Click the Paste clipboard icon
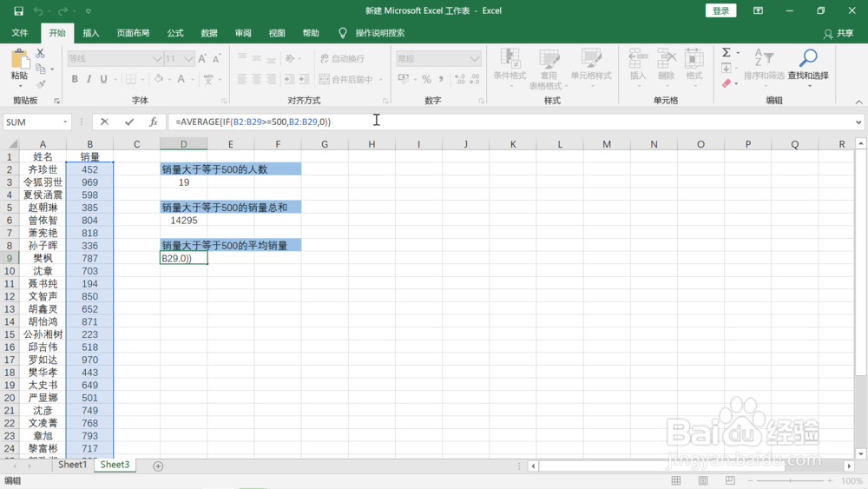868x489 pixels. [x=19, y=59]
